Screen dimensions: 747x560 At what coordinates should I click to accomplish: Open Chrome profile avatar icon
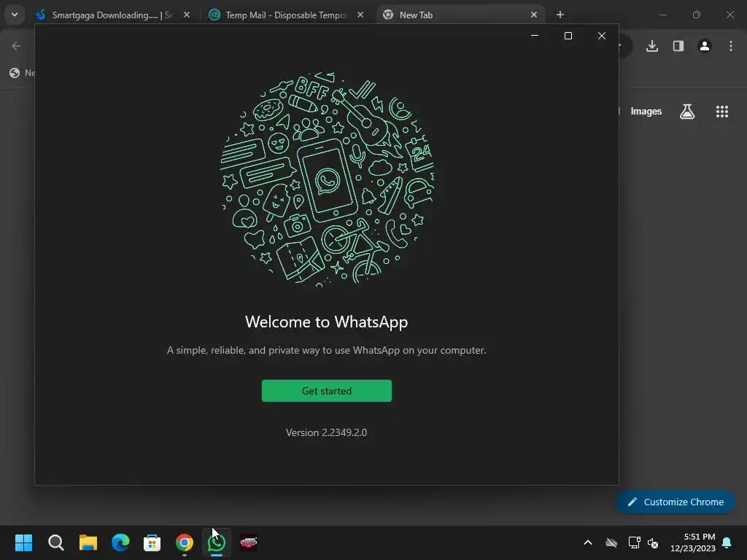tap(705, 46)
